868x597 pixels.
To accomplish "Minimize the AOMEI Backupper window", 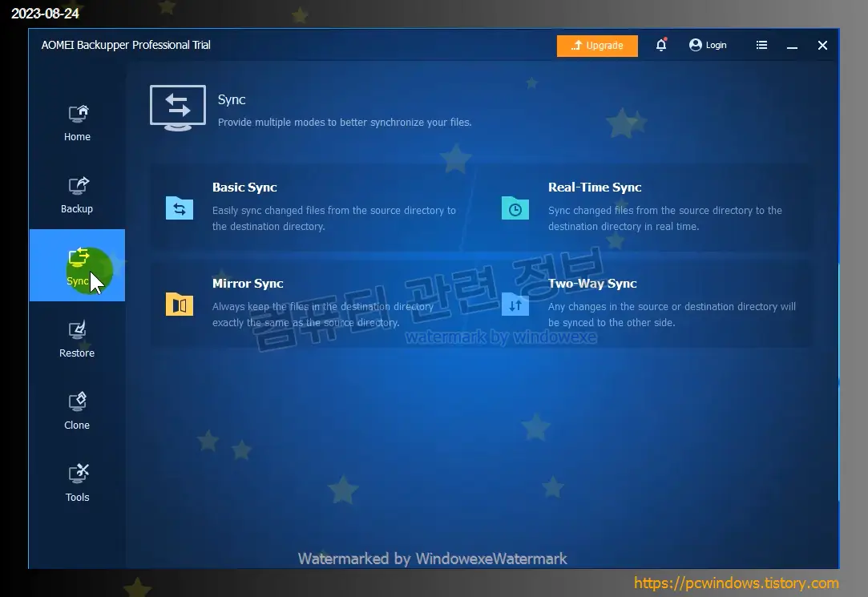I will pyautogui.click(x=792, y=46).
